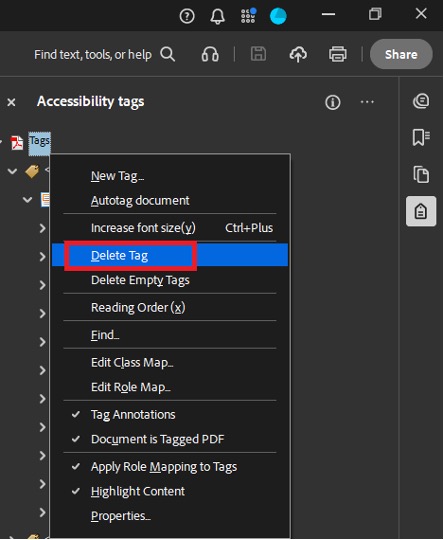
Task: Collapse the second-level document node chevron
Action: click(27, 199)
